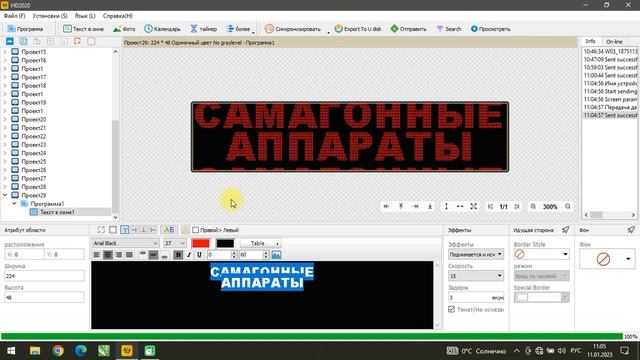The height and width of the screenshot is (360, 640).
Task: Open the Установки (S) menu
Action: pyautogui.click(x=50, y=16)
